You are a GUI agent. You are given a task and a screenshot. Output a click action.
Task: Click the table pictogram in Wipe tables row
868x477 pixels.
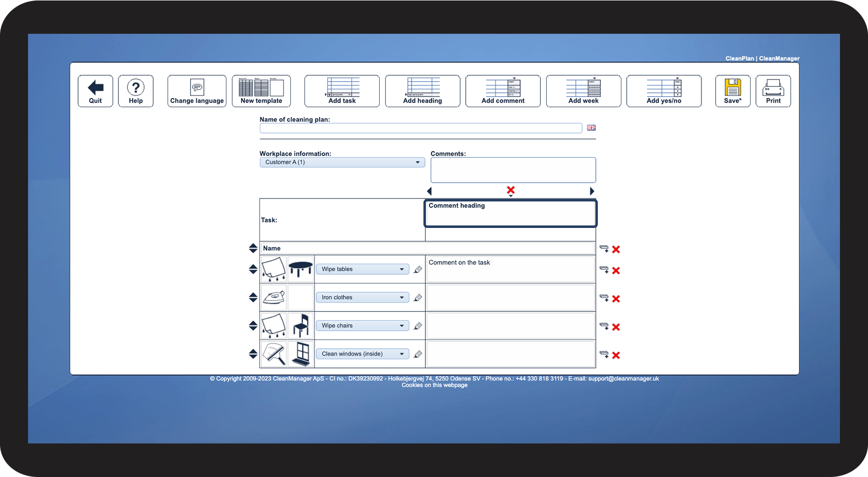[x=301, y=269]
